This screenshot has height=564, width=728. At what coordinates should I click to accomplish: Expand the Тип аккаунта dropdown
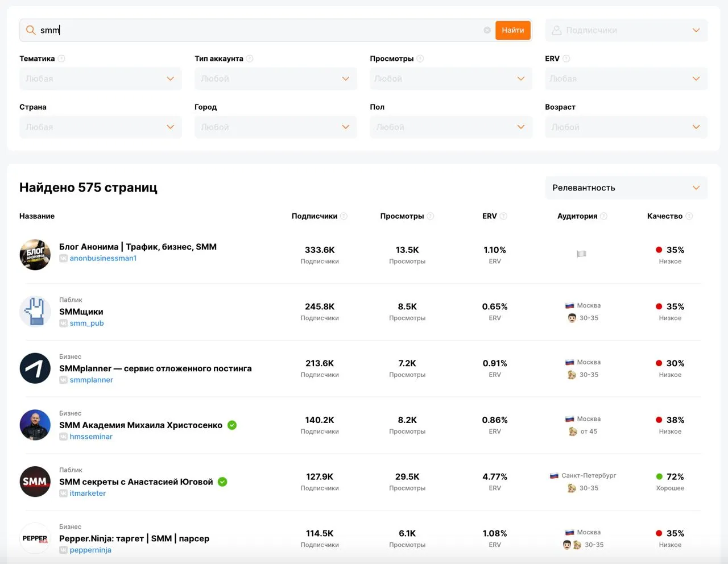pyautogui.click(x=276, y=78)
